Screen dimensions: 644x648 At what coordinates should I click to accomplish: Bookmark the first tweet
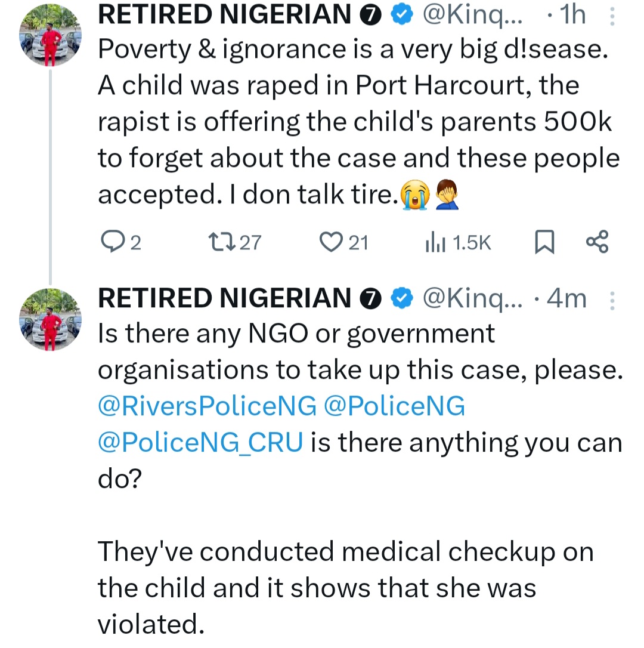pyautogui.click(x=543, y=242)
